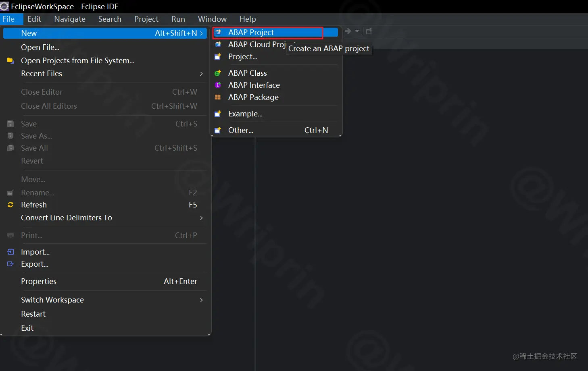Select Other... with Ctrl+N shortcut
This screenshot has height=371, width=588.
click(275, 130)
